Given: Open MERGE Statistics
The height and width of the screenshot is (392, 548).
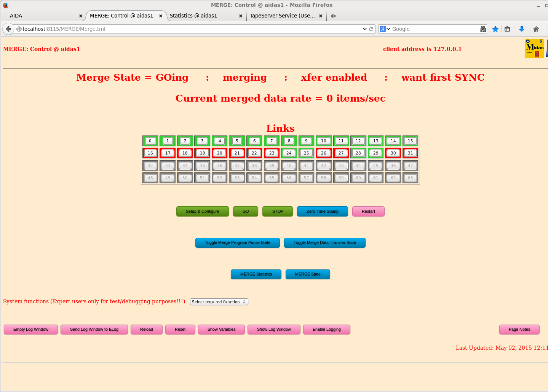Looking at the screenshot, I should point(256,274).
